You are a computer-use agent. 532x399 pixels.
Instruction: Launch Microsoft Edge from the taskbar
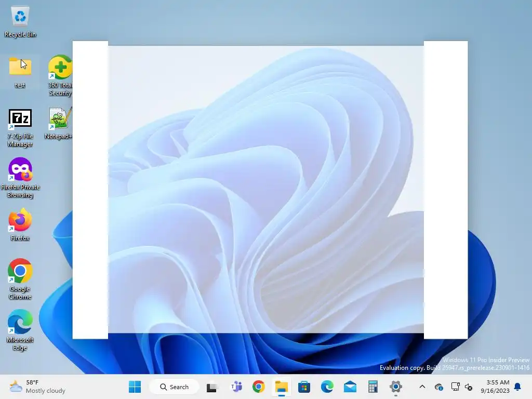point(327,387)
